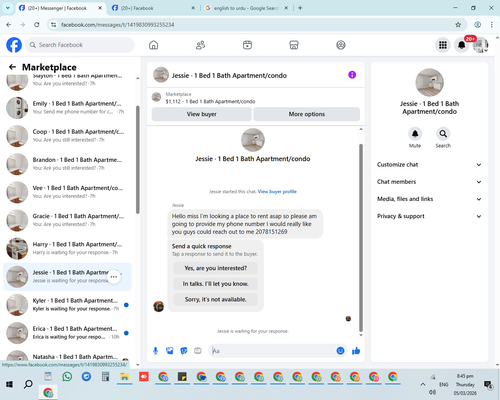Viewport: 500px width, 400px height.
Task: Expand Chat members section
Action: (x=429, y=182)
